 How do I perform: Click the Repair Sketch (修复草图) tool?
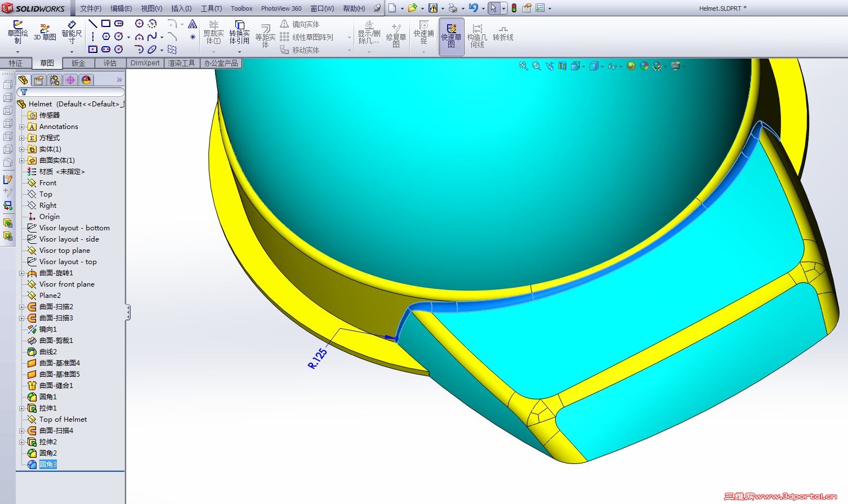tap(396, 36)
